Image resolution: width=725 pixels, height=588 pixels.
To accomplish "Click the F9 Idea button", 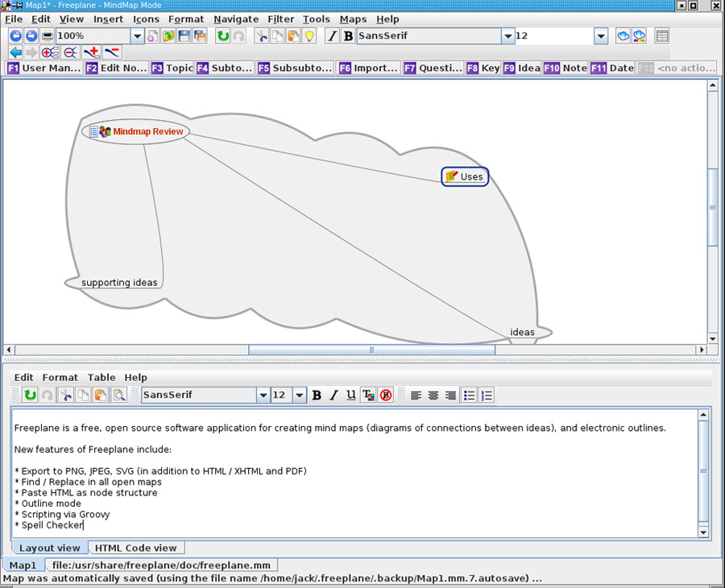I will click(x=522, y=68).
